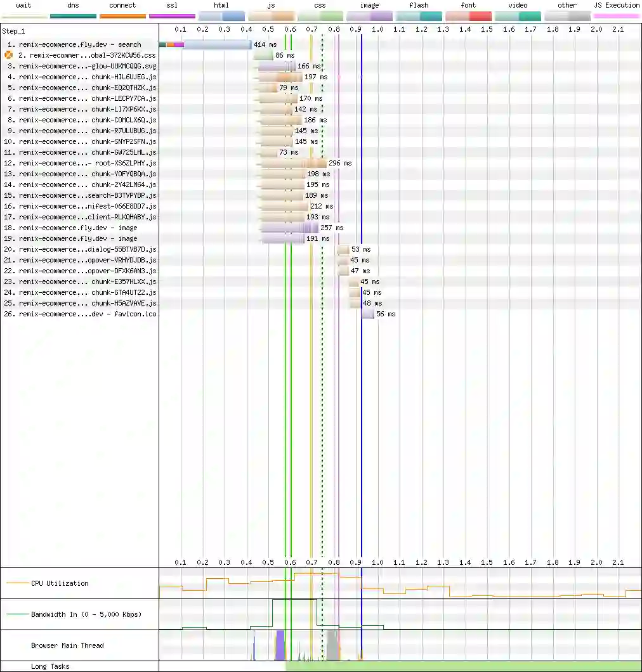This screenshot has height=672, width=642.
Task: Select request 14 chunk-2Y42LM64.js row
Action: [80, 184]
